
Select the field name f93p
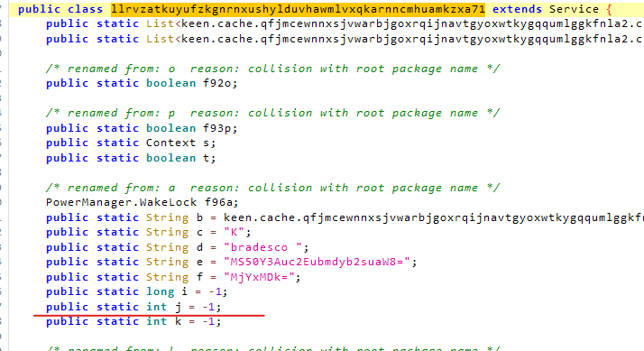(217, 128)
